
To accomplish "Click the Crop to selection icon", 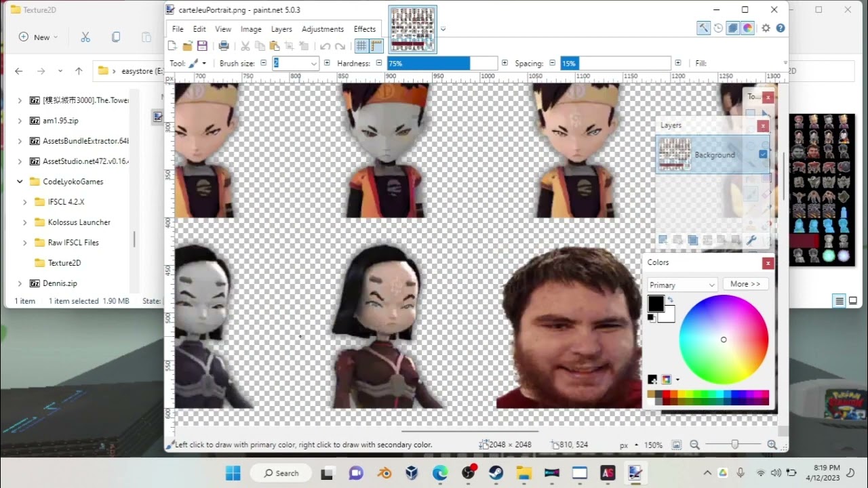I will coord(290,46).
